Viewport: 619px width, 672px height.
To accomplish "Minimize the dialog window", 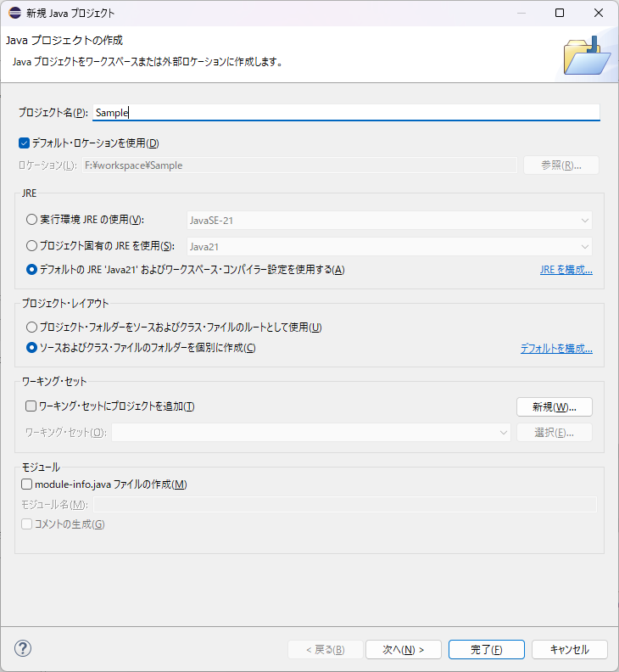I will point(521,13).
